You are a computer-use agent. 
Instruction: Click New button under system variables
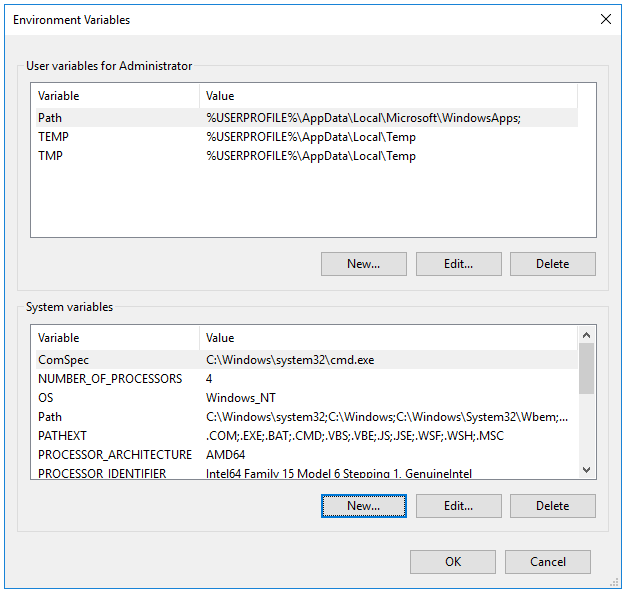click(x=363, y=506)
